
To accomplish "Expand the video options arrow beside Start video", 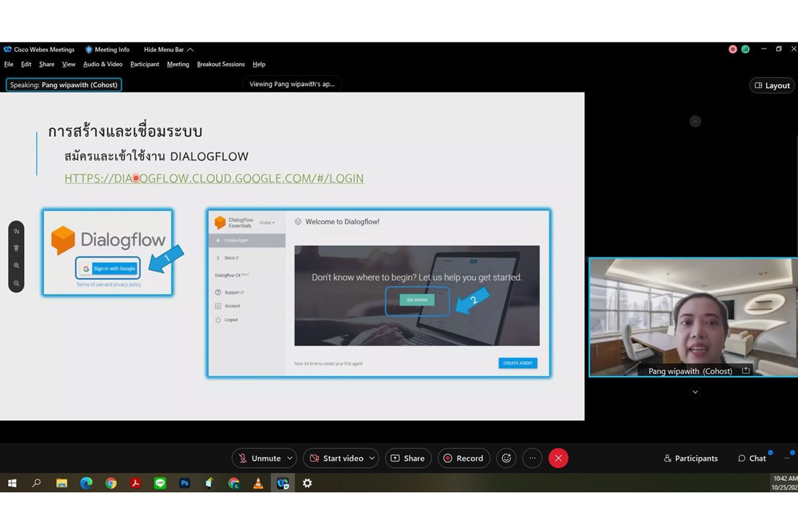I will [x=372, y=458].
